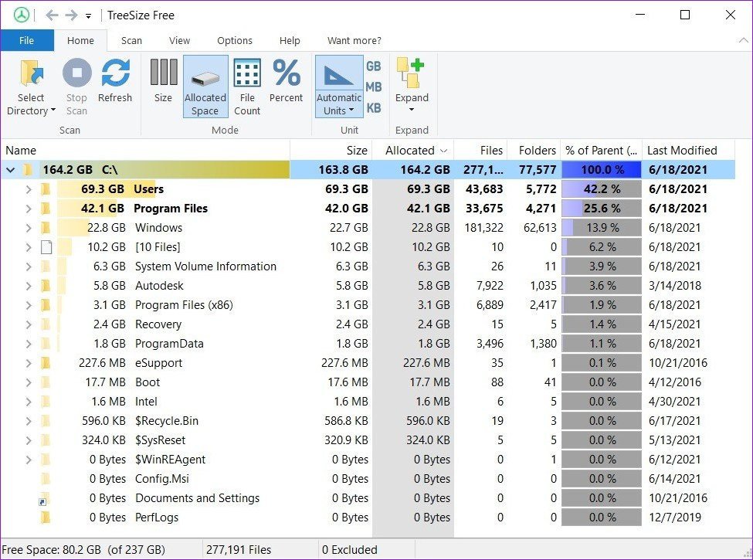Open the Want more? tab
This screenshot has height=560, width=753.
pos(354,40)
